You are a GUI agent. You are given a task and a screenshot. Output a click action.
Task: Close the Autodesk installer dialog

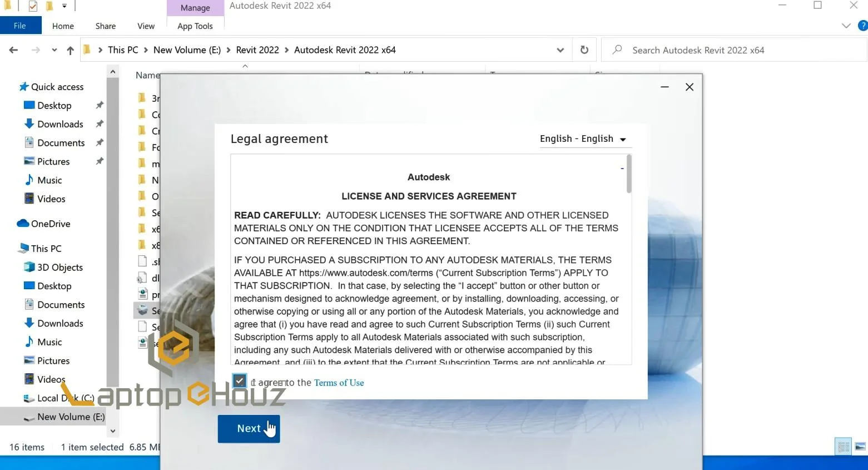pos(690,87)
